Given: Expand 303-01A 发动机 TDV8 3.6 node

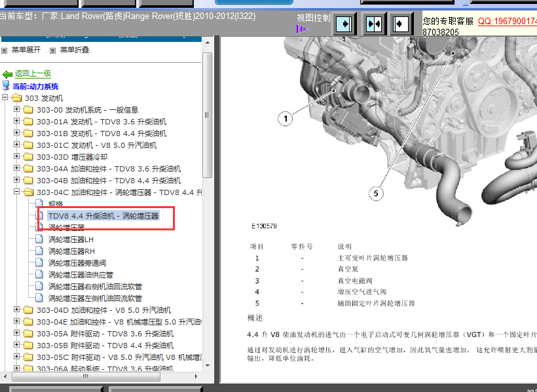Looking at the screenshot, I should pyautogui.click(x=16, y=121).
